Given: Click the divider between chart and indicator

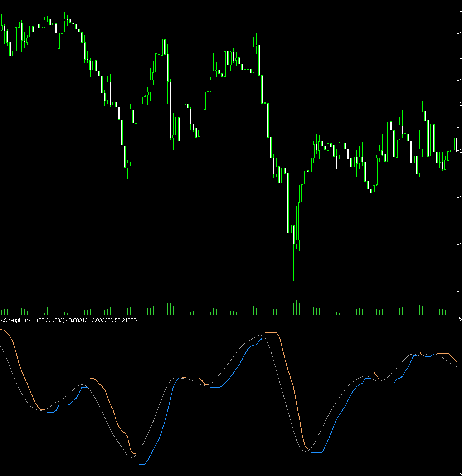Looking at the screenshot, I should coord(229,316).
